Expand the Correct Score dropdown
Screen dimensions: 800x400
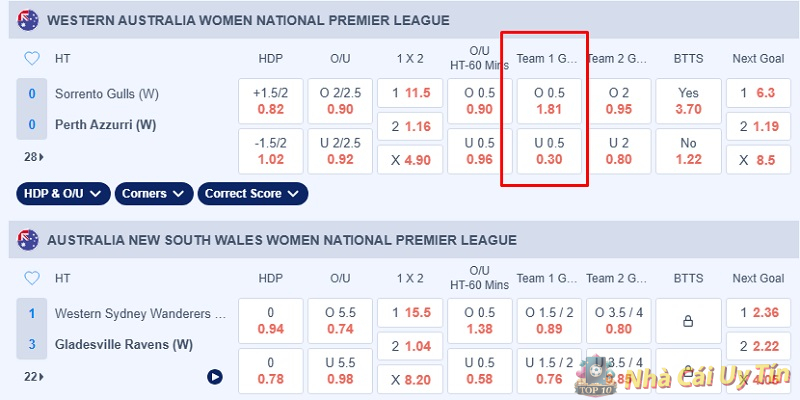tap(250, 193)
